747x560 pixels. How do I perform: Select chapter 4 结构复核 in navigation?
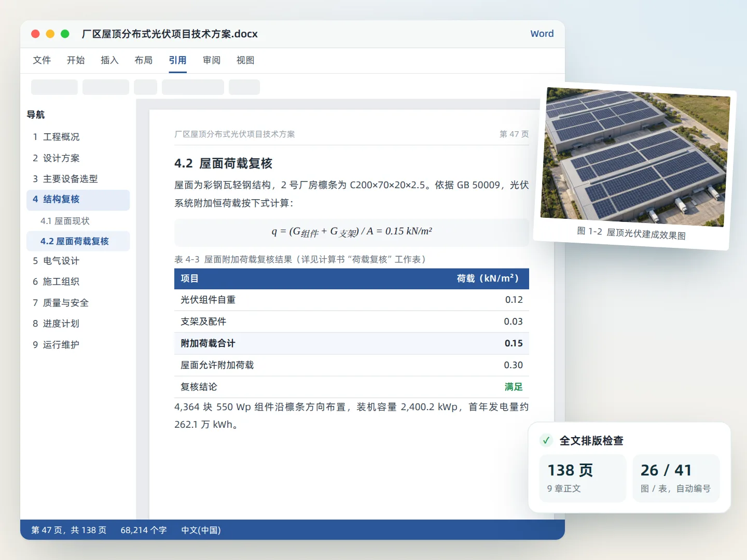(x=78, y=200)
